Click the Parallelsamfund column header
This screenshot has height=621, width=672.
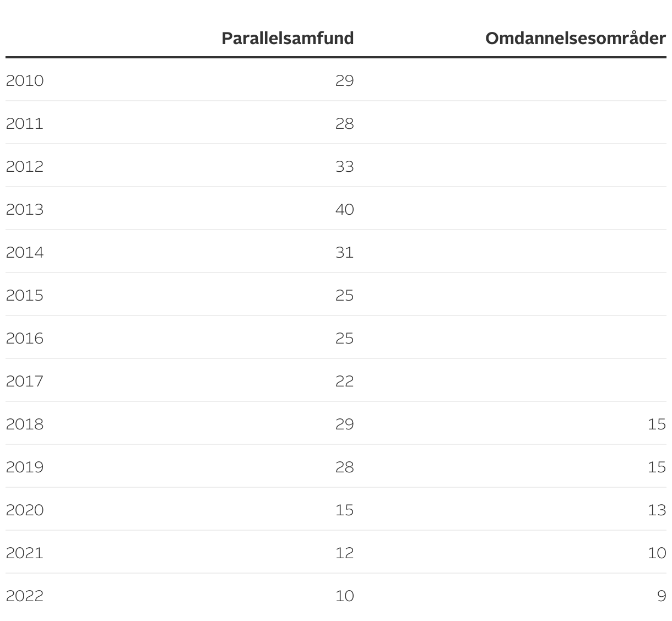pos(288,38)
